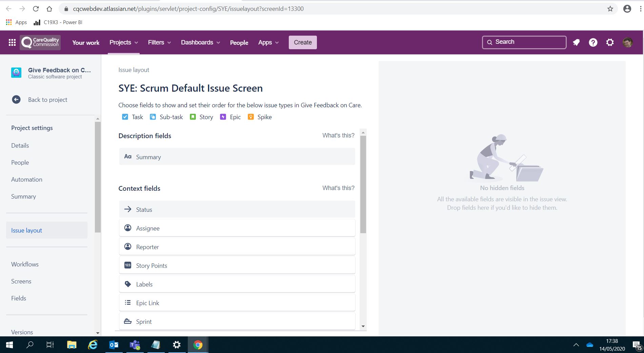Click the sidebar scrollbar down arrow
The height and width of the screenshot is (353, 644).
tap(98, 333)
